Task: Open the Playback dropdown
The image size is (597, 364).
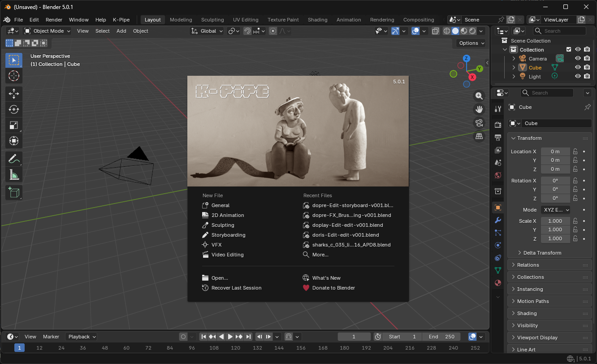Action: point(81,337)
